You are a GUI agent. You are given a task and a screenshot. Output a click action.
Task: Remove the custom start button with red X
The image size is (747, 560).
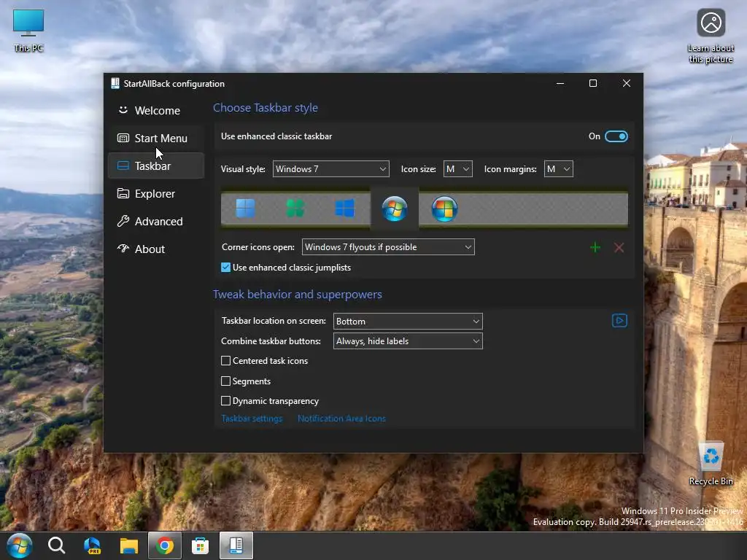coord(619,248)
